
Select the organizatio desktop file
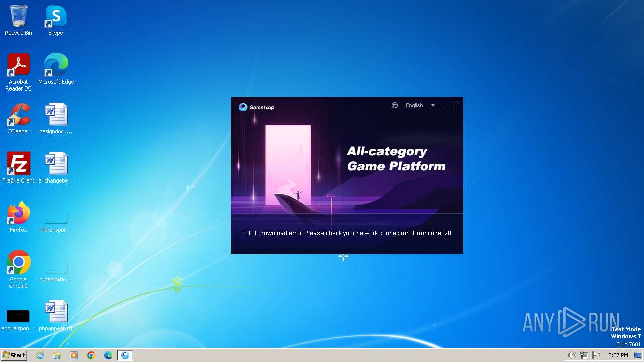[x=56, y=270]
